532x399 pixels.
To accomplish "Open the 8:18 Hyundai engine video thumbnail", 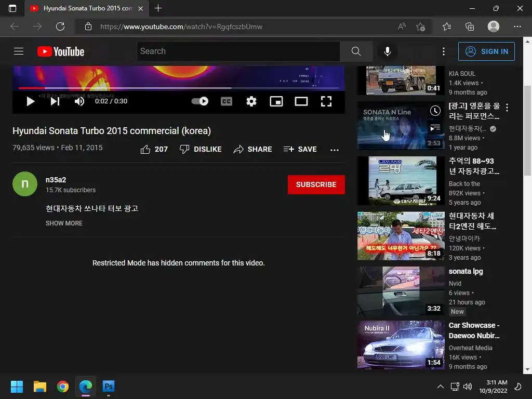I will click(x=401, y=236).
